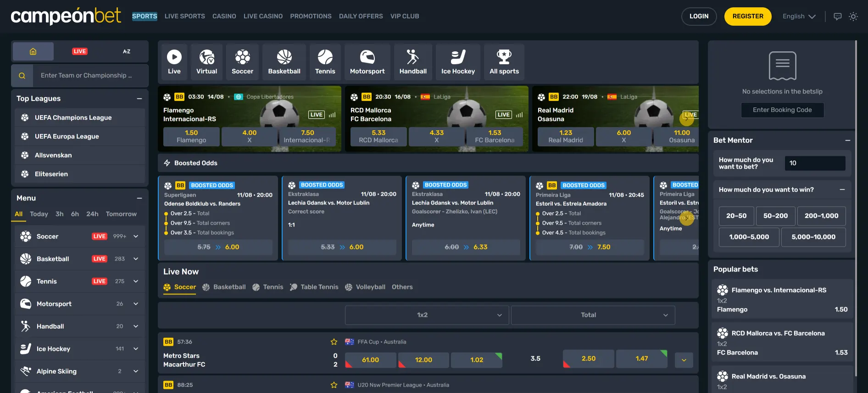
Task: Pick 61.00 odds for Metro Stars
Action: tap(370, 360)
